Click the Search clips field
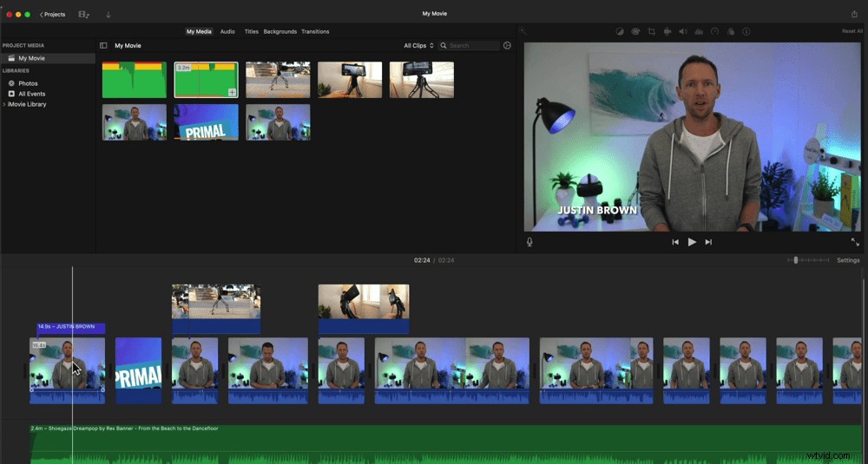Image resolution: width=868 pixels, height=464 pixels. [x=469, y=46]
